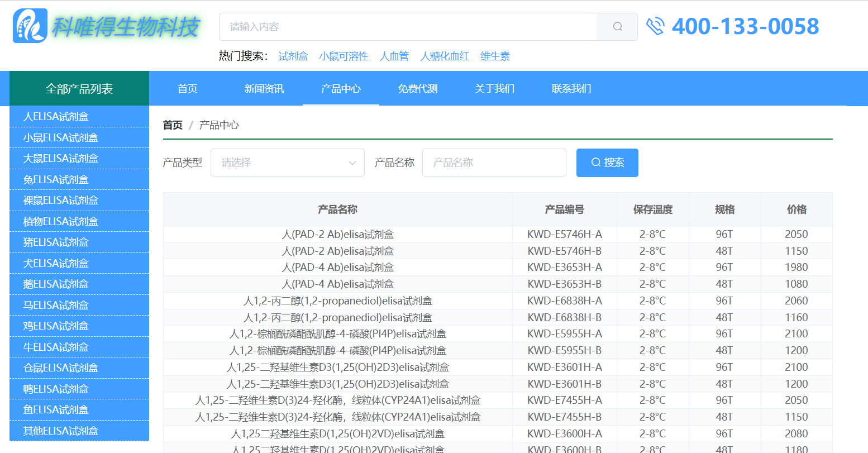Click the 产品名称 column header
The image size is (868, 453).
pyautogui.click(x=338, y=209)
